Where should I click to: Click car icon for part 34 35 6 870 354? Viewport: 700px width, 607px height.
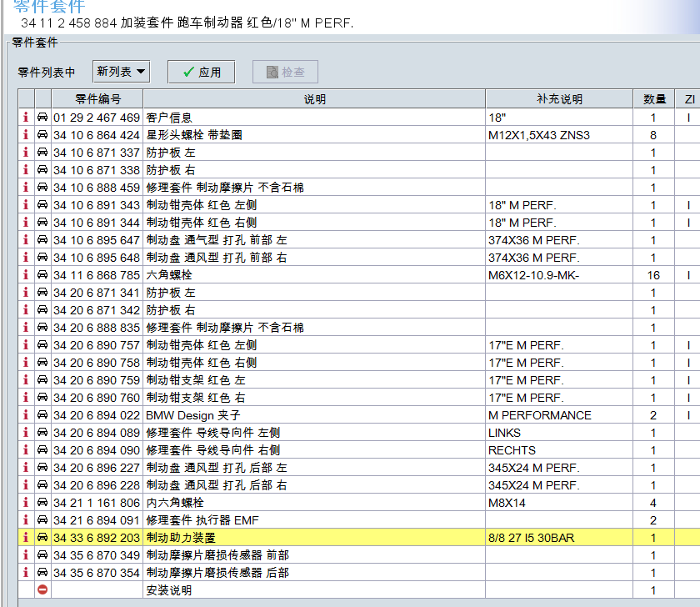click(x=42, y=573)
